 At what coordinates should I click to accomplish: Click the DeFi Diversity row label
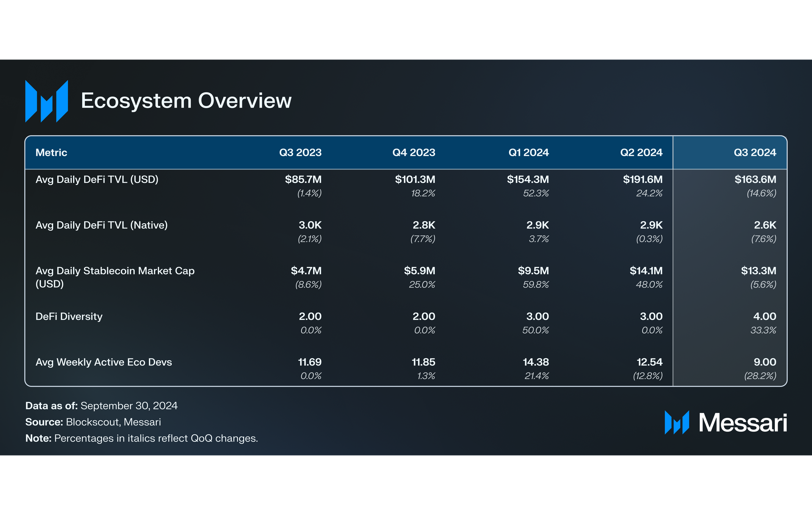point(69,316)
